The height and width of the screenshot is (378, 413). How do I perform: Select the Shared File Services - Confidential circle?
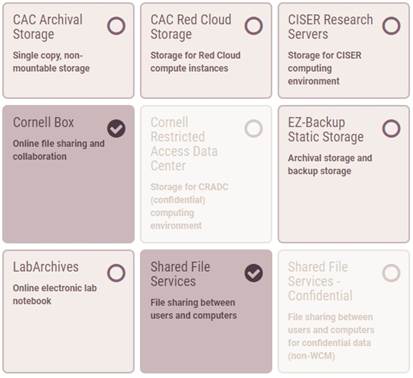tap(391, 273)
